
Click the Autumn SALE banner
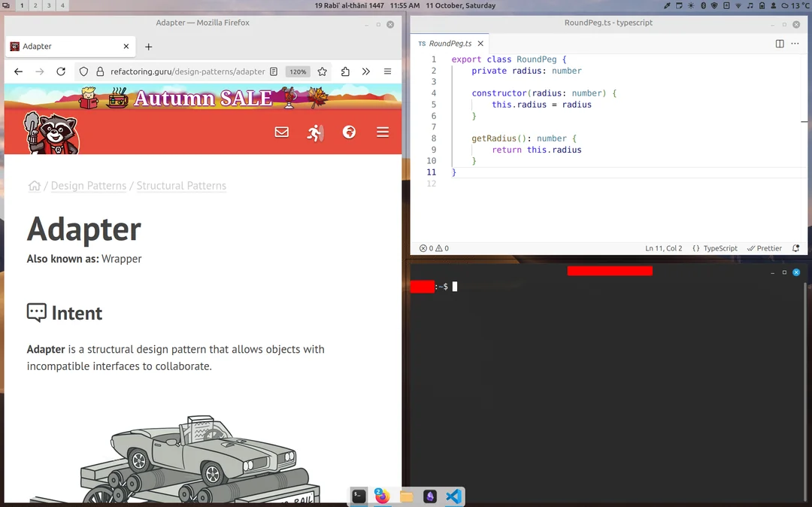[x=203, y=97]
